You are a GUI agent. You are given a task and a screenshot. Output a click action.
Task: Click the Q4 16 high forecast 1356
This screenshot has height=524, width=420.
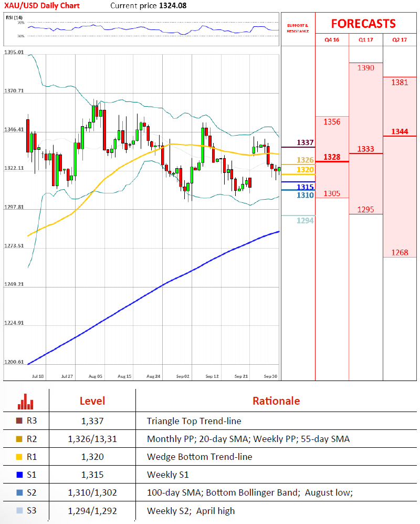(x=332, y=122)
